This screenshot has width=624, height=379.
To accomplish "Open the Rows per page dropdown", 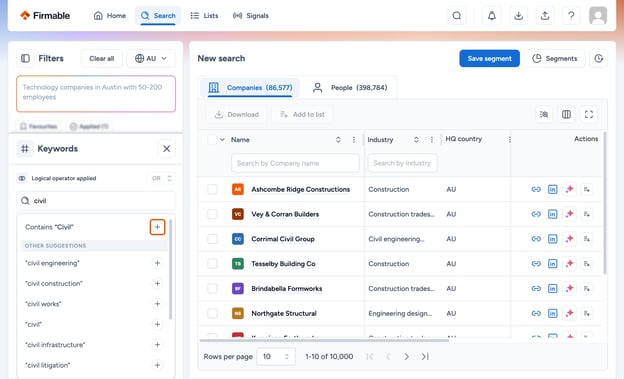I will (x=276, y=356).
